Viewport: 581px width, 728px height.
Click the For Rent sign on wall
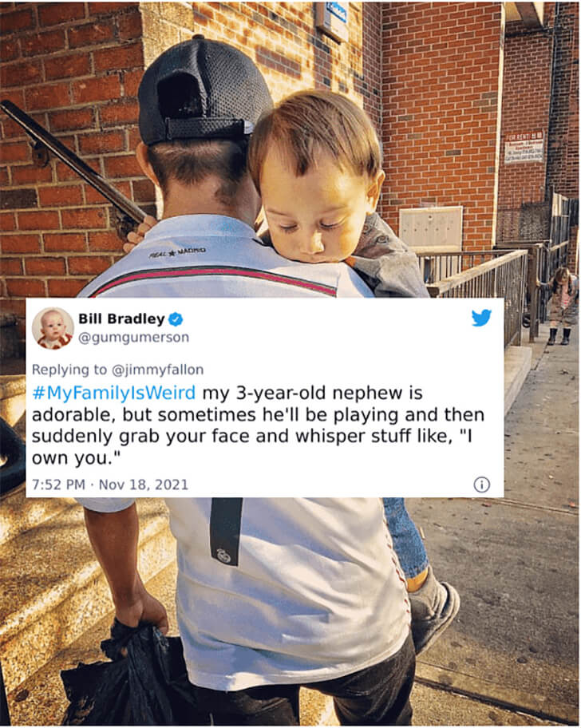pyautogui.click(x=524, y=147)
